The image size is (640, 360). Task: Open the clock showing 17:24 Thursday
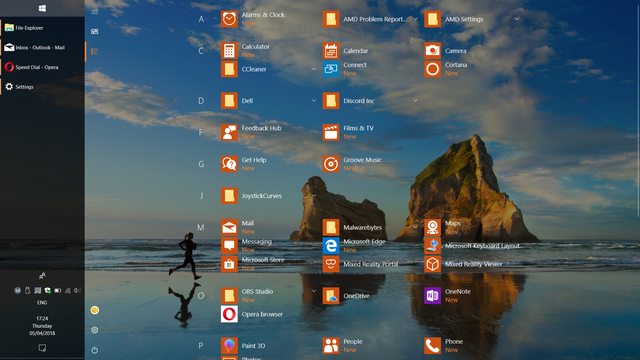click(42, 326)
